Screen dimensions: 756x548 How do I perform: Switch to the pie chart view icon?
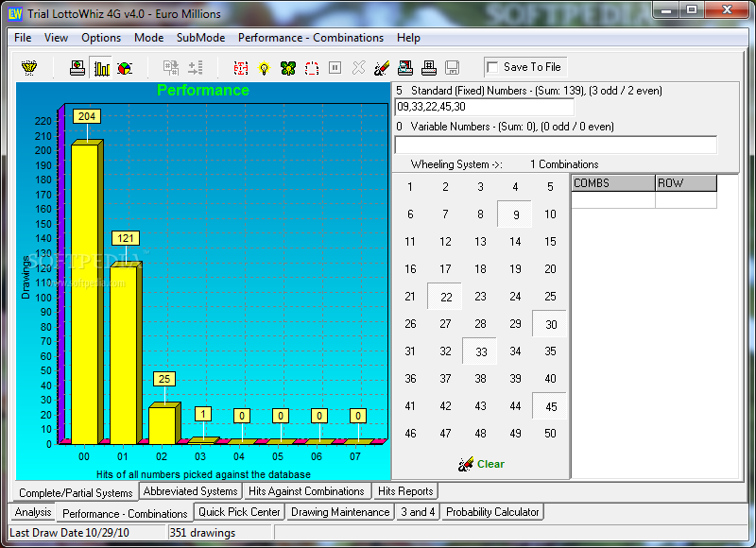pyautogui.click(x=125, y=68)
